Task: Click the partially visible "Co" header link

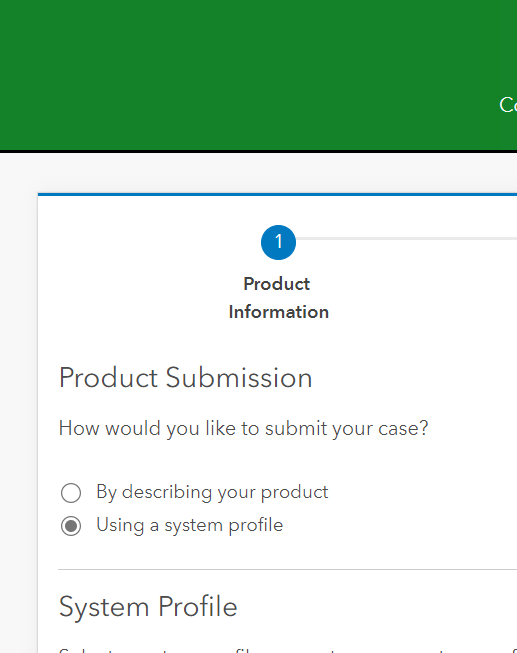Action: [508, 105]
